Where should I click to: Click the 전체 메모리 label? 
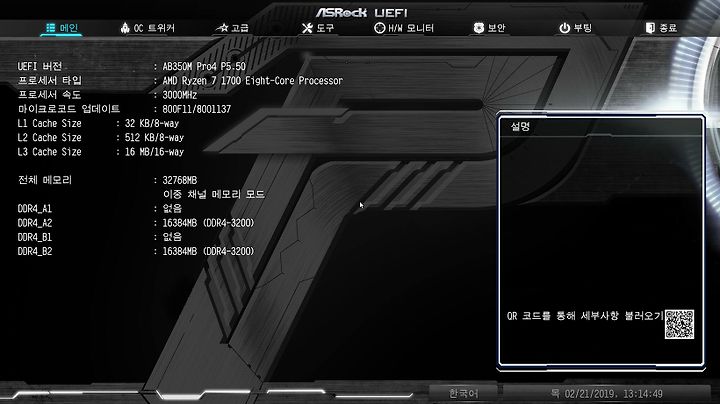point(45,180)
